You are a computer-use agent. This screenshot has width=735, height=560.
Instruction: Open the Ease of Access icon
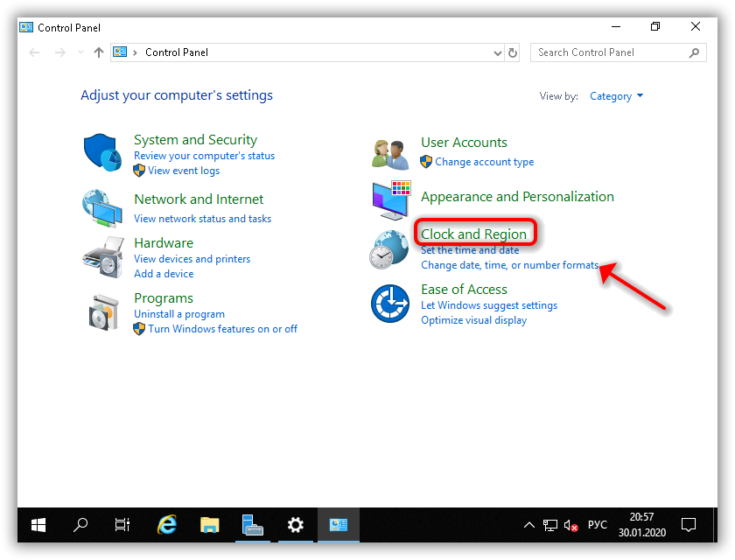(389, 304)
